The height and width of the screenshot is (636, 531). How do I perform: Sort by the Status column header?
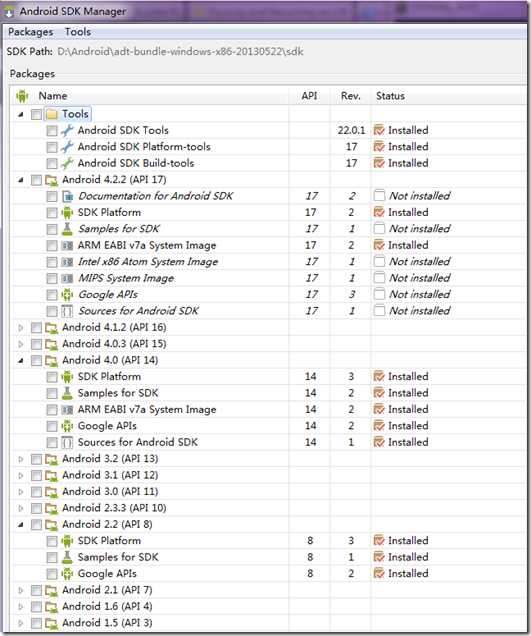(390, 96)
